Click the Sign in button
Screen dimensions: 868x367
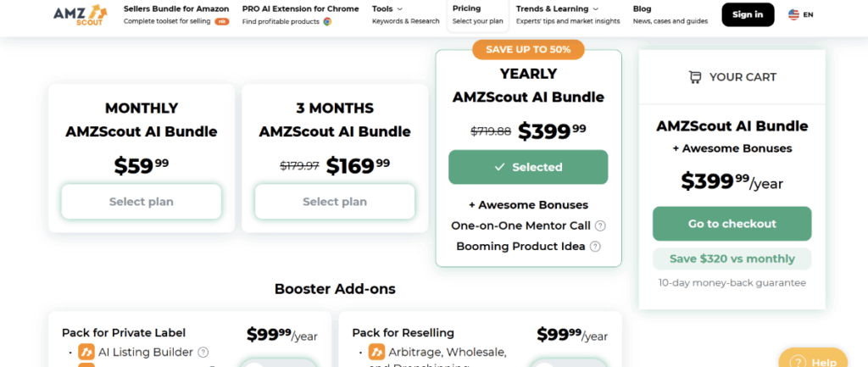[x=748, y=14]
